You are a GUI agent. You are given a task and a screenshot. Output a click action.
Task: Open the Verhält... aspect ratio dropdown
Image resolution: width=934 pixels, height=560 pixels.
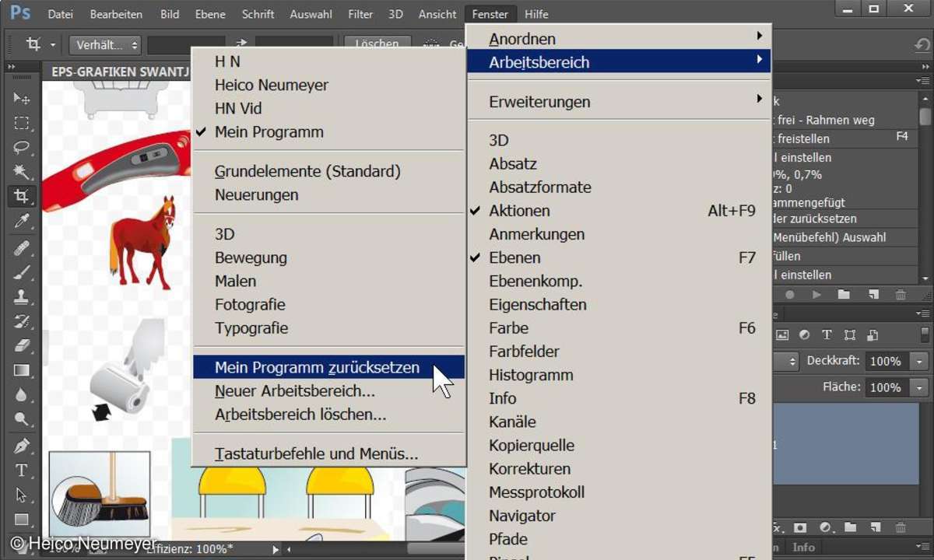105,45
